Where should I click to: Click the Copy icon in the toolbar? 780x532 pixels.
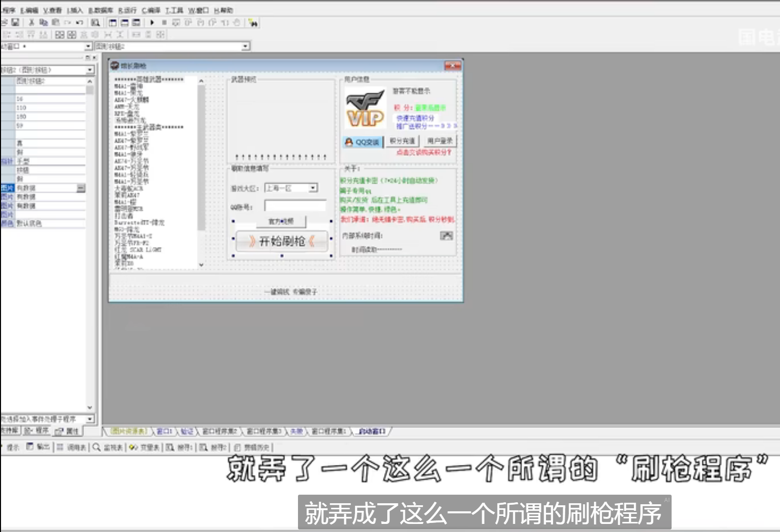43,23
